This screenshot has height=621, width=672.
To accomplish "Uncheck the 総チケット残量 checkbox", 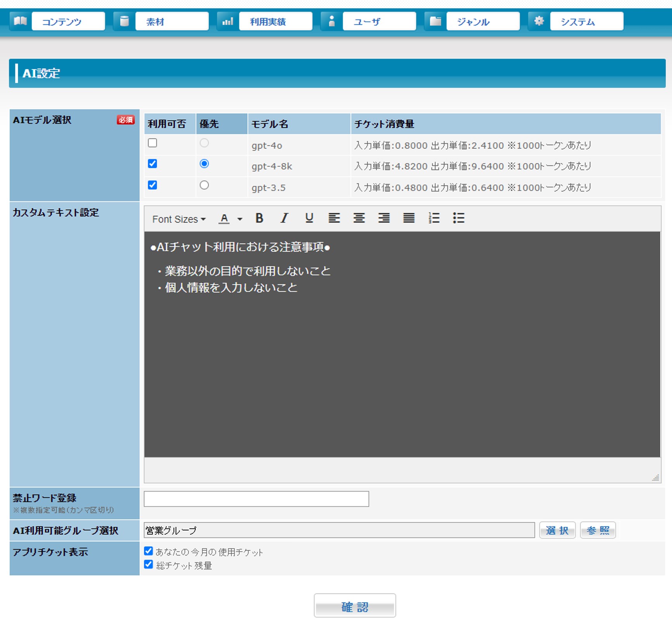I will [x=149, y=564].
